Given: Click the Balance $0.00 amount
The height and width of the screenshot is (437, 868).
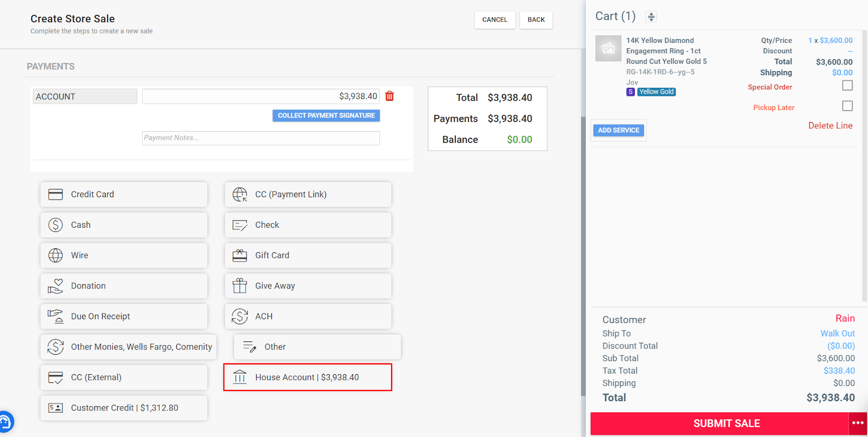Looking at the screenshot, I should pyautogui.click(x=519, y=139).
